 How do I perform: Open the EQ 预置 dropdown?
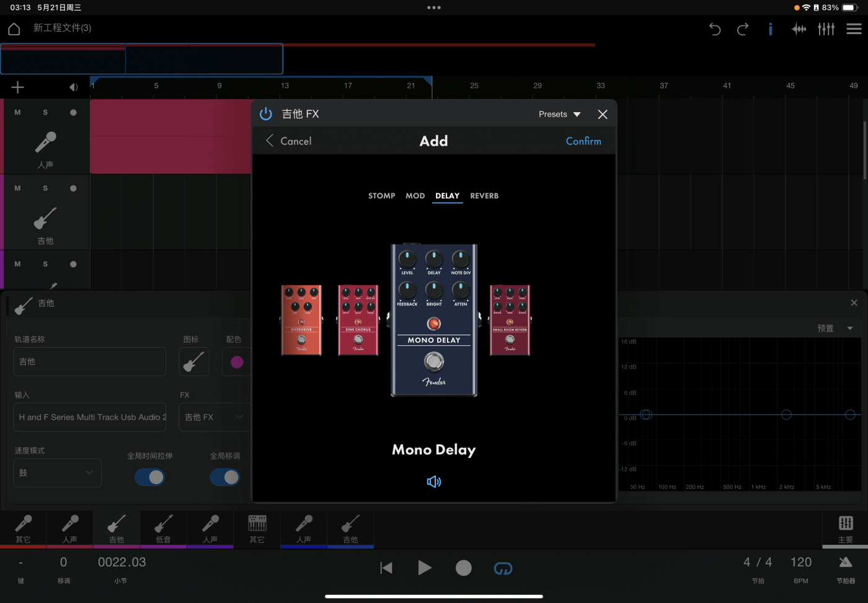835,328
